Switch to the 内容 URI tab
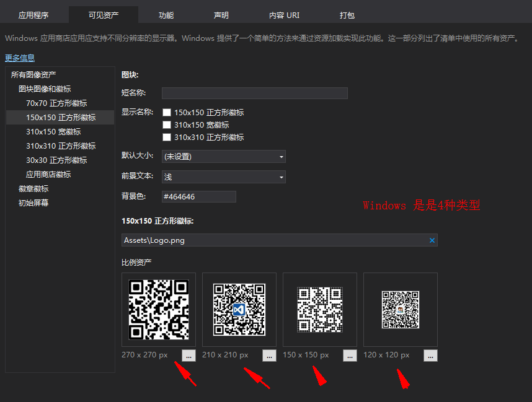The width and height of the screenshot is (532, 402). (285, 15)
